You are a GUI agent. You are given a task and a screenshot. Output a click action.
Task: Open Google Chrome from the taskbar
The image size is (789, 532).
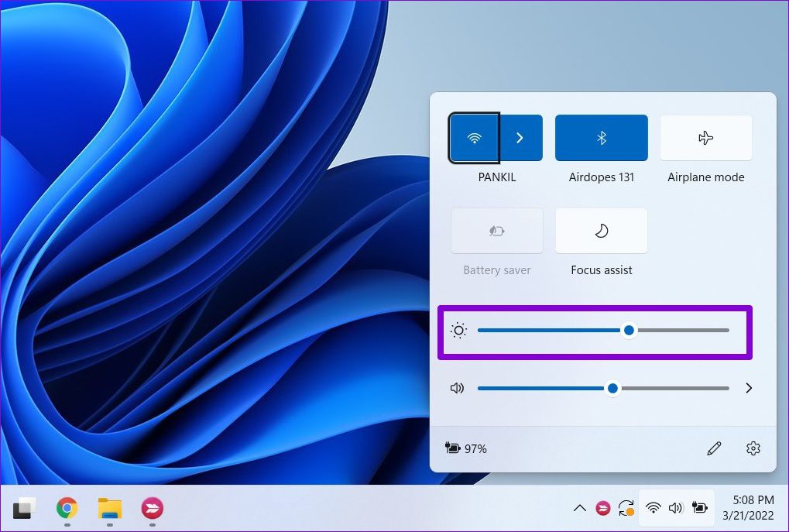pyautogui.click(x=67, y=508)
